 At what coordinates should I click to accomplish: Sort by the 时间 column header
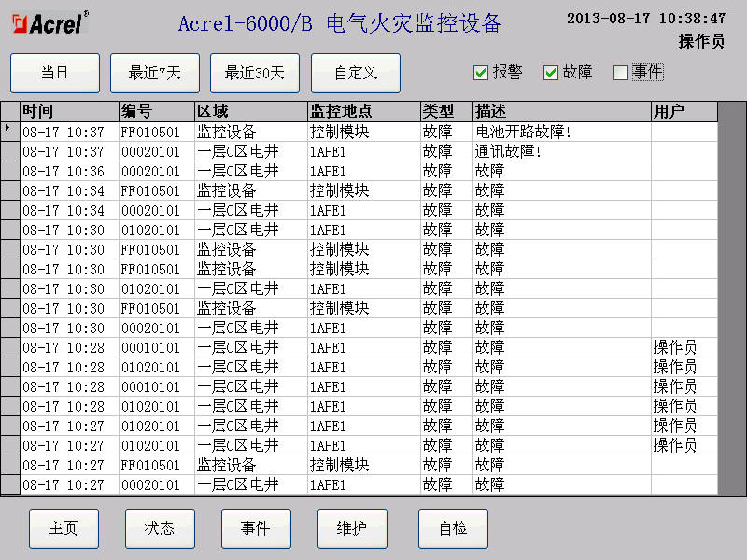tap(69, 112)
